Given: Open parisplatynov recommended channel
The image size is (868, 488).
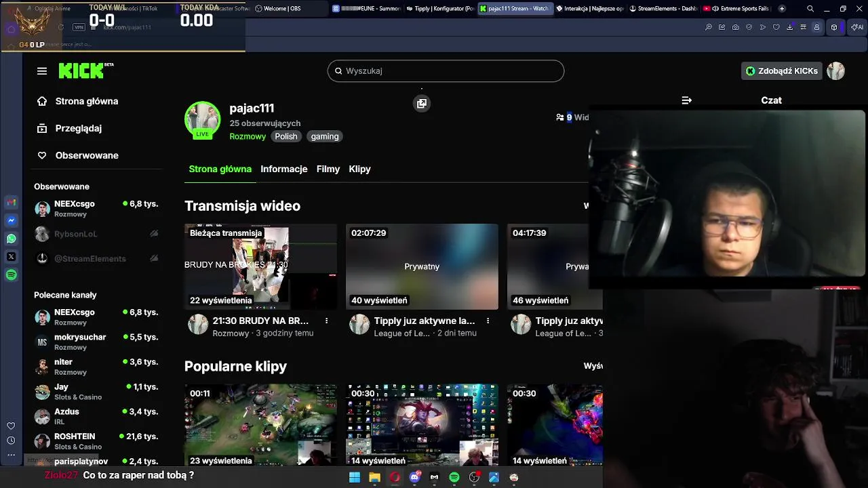Looking at the screenshot, I should tap(97, 461).
